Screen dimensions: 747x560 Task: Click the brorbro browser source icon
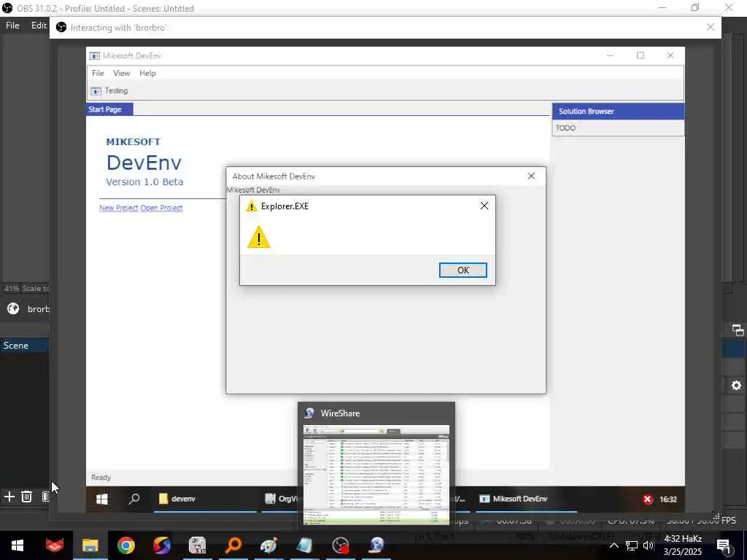(x=13, y=309)
